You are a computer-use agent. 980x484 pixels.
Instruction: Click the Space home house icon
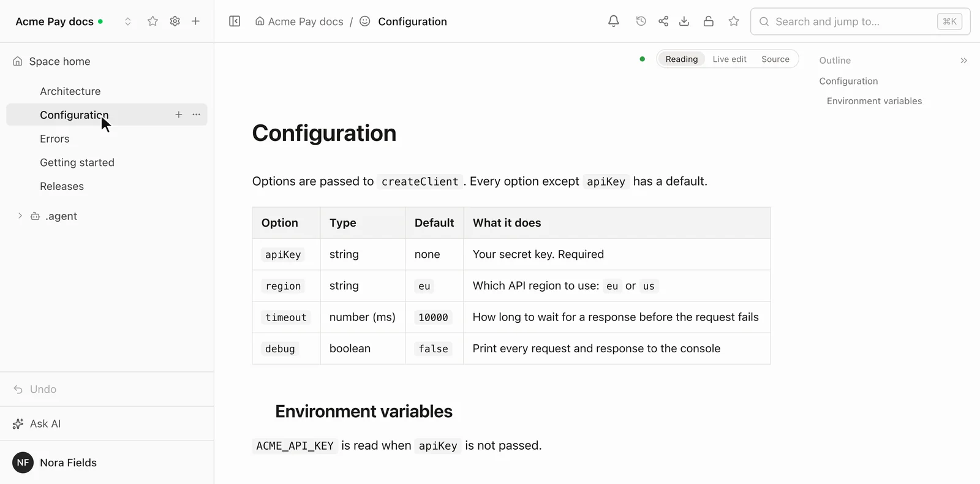tap(18, 61)
